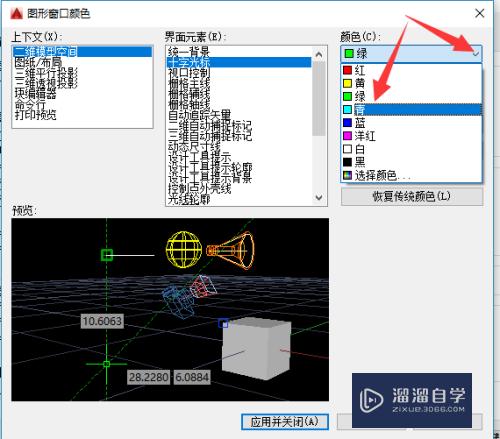500x439 pixels.
Task: Pick 蓝 from the color dropdown
Action: [411, 123]
